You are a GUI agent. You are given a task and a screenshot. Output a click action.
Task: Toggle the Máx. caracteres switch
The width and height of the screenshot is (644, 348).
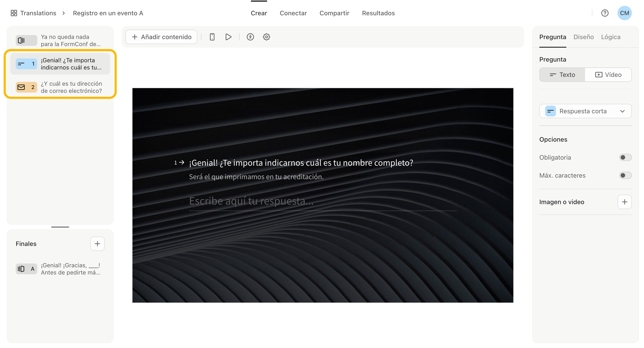[625, 175]
